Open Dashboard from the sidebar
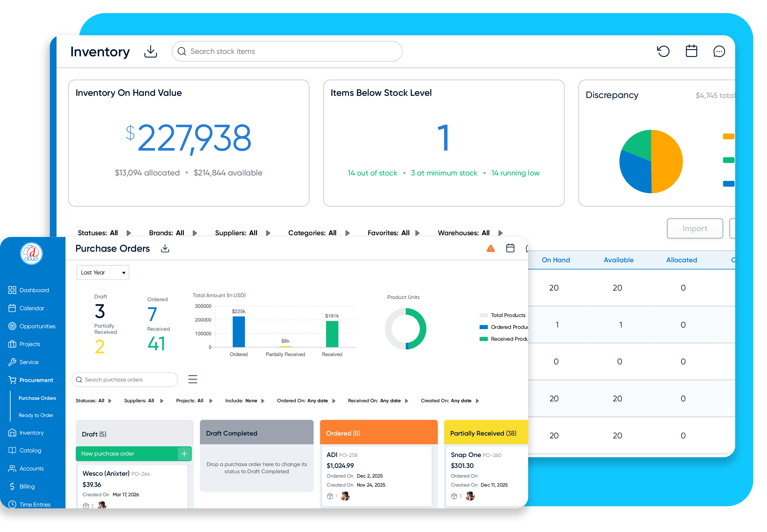The width and height of the screenshot is (767, 532). coord(34,290)
